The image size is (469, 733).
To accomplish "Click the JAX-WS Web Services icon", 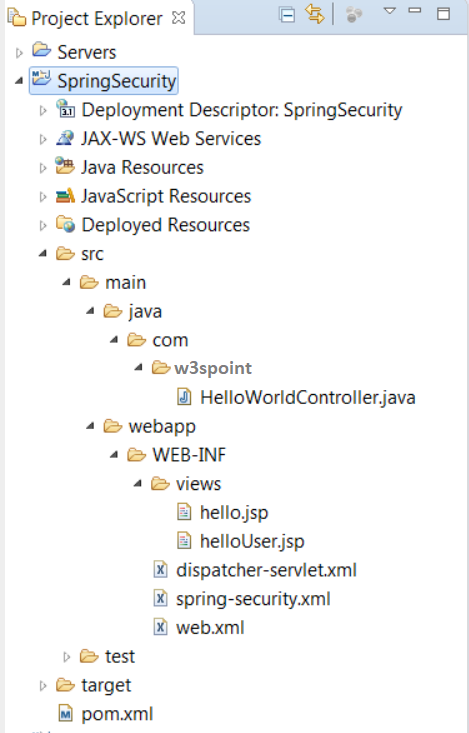I will tap(65, 138).
